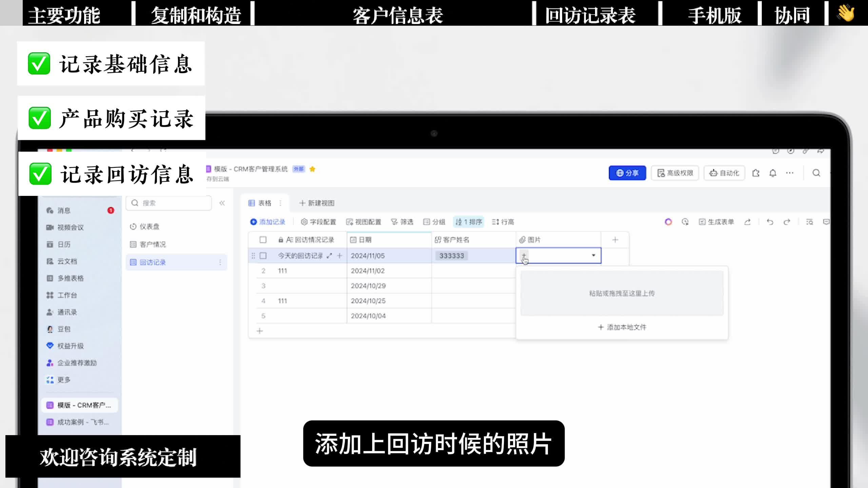Screen dimensions: 868x488
Task: Open 成功案例 - 飞书 document
Action: [79, 422]
